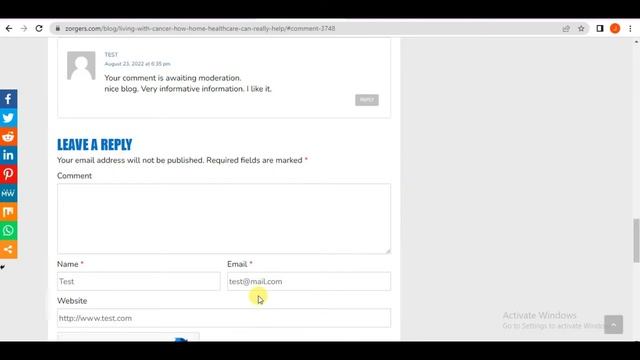Image resolution: width=640 pixels, height=360 pixels.
Task: Click the scroll-to-top arrow button
Action: (613, 324)
